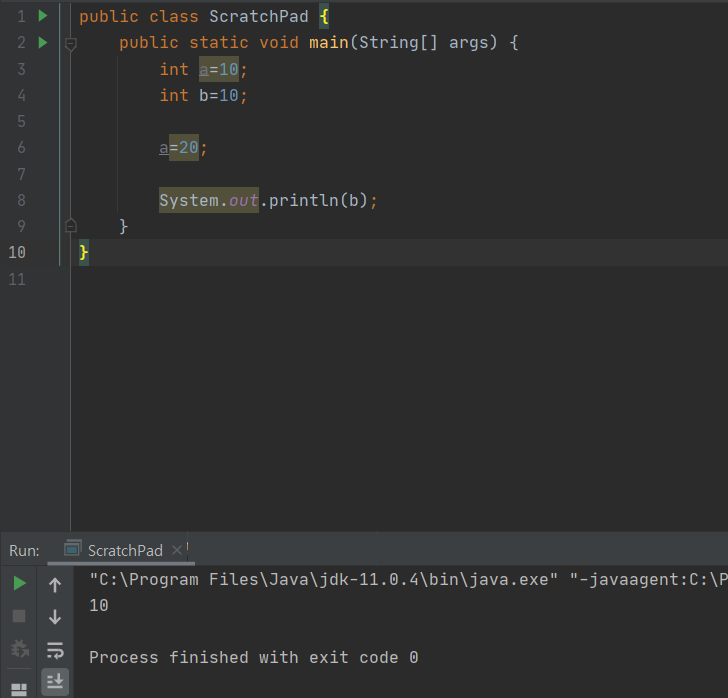Viewport: 728px width, 698px height.
Task: Click the ScratchPad class name in code
Action: pos(259,17)
